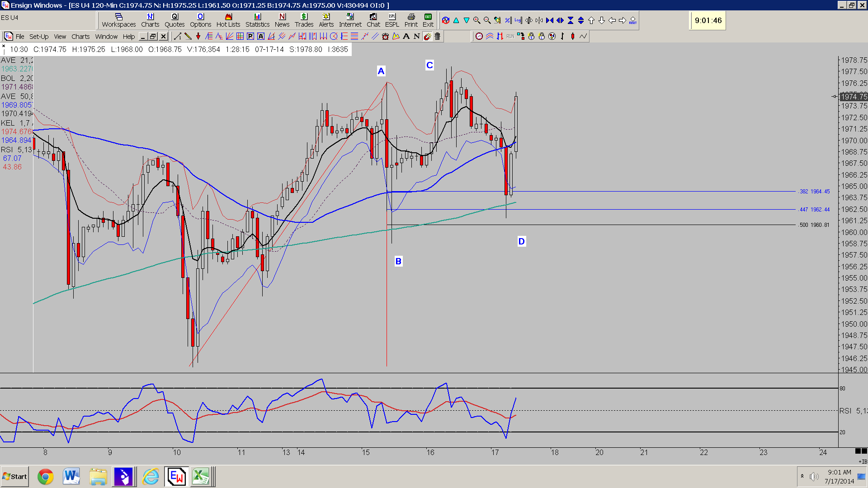Open the View menu

(x=60, y=37)
